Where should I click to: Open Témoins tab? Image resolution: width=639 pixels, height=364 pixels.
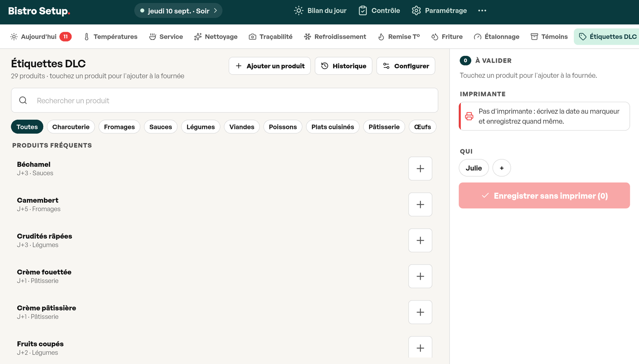pyautogui.click(x=549, y=37)
